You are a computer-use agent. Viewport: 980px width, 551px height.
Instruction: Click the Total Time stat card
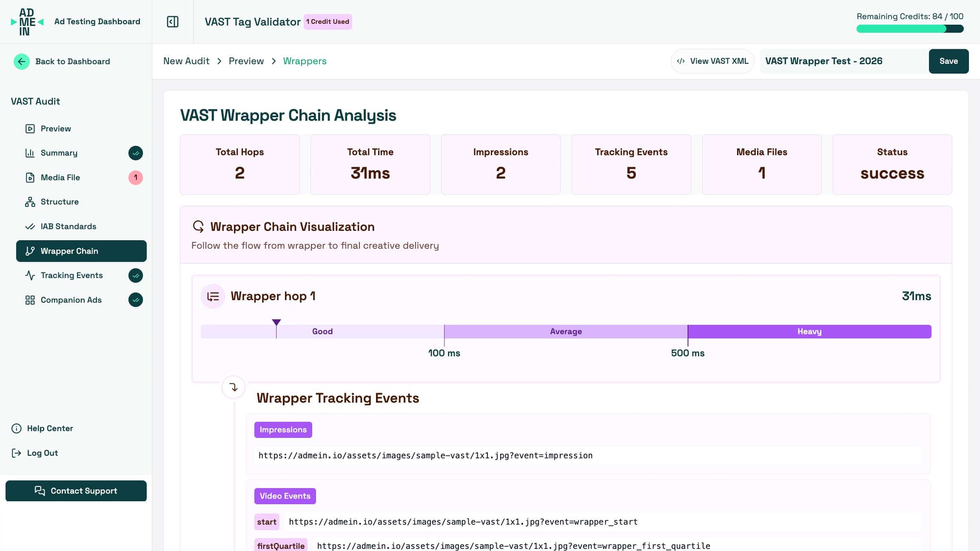pos(370,165)
